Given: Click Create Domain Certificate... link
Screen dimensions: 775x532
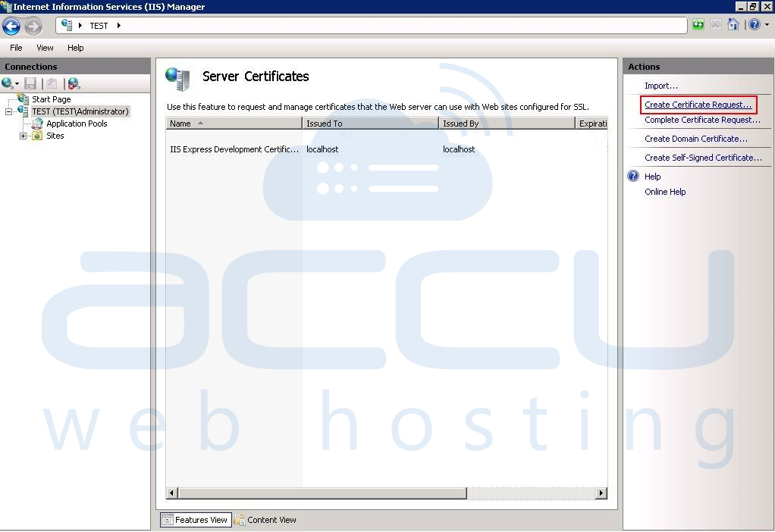Looking at the screenshot, I should click(x=696, y=139).
